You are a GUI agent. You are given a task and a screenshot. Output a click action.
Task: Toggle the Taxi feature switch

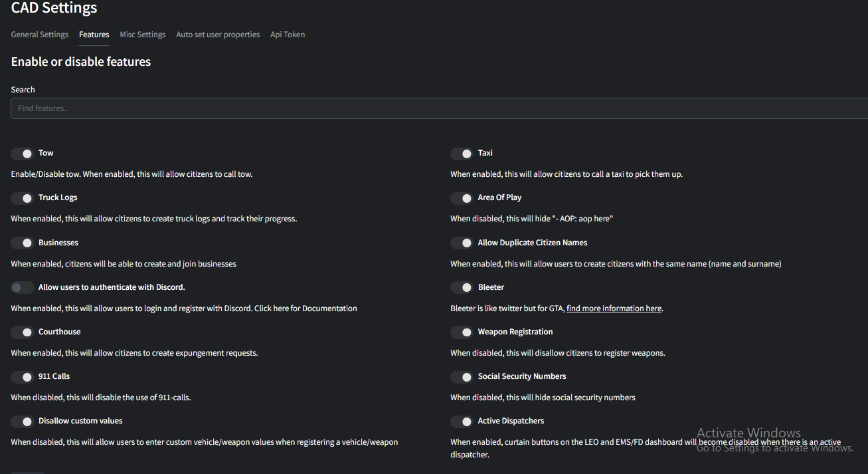pos(462,154)
